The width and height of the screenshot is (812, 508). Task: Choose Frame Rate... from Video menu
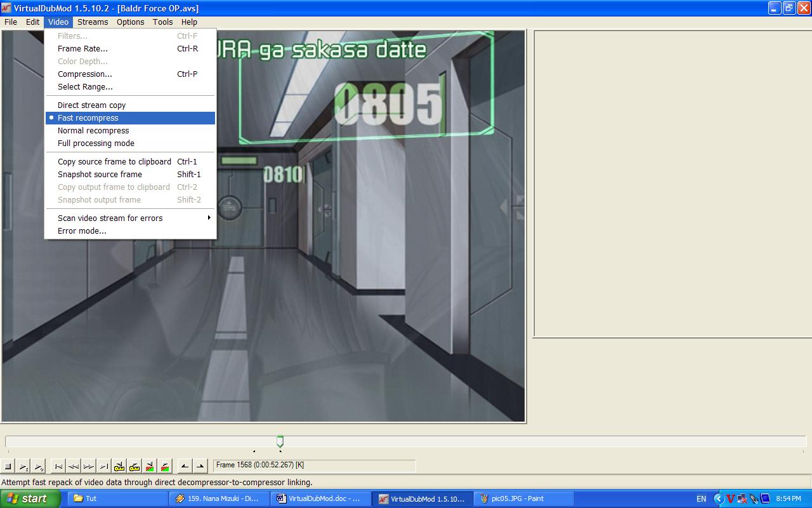pyautogui.click(x=131, y=49)
